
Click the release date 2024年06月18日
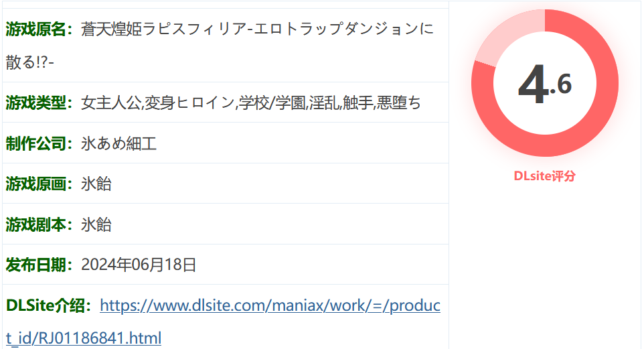point(139,265)
